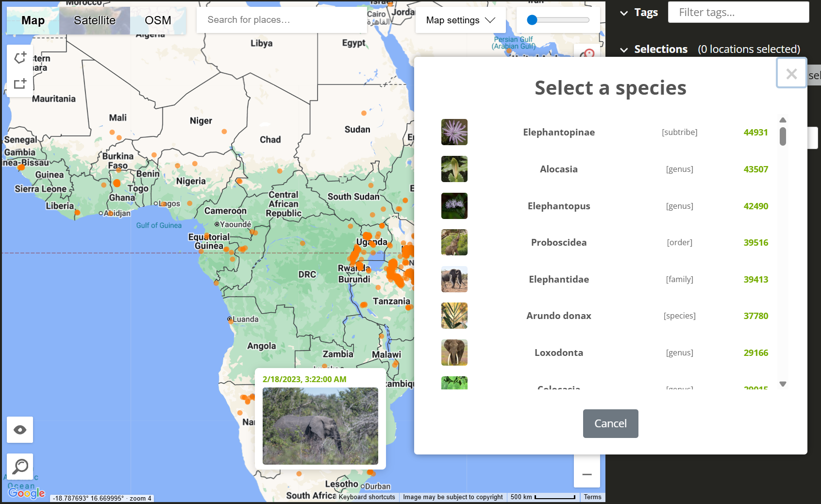Select the Elephantidae name in list
821x504 pixels.
pos(559,279)
